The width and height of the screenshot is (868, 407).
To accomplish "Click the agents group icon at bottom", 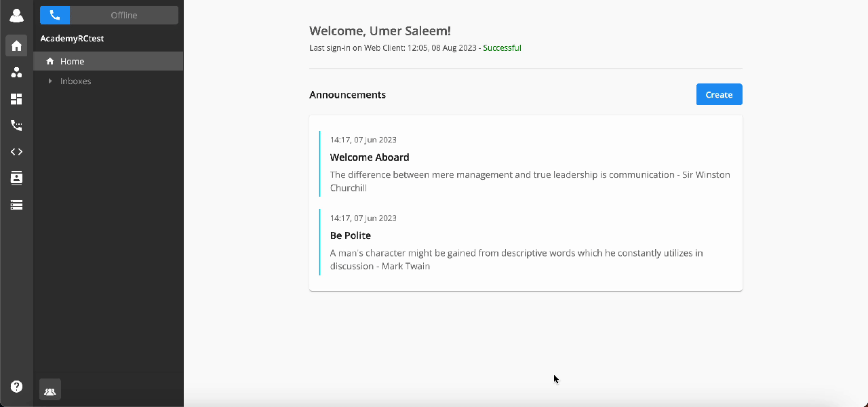I will (x=50, y=390).
